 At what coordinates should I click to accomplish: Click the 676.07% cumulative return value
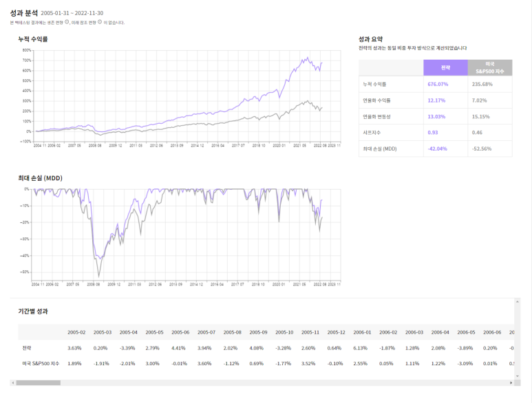coord(438,84)
